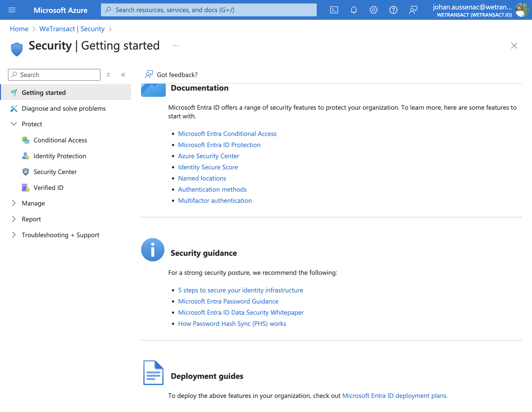Expand the Manage section
This screenshot has height=412, width=532.
pyautogui.click(x=14, y=203)
